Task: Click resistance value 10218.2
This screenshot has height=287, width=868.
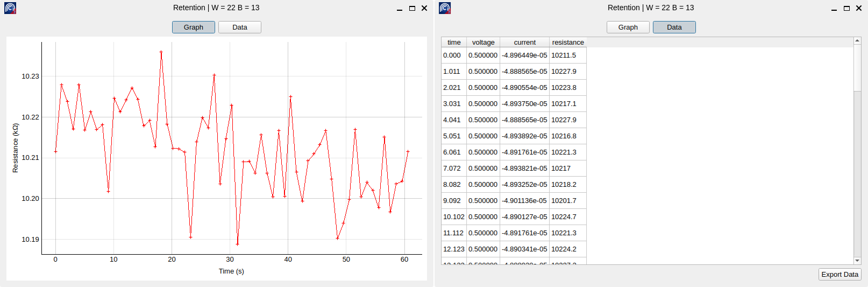Action: [x=568, y=185]
